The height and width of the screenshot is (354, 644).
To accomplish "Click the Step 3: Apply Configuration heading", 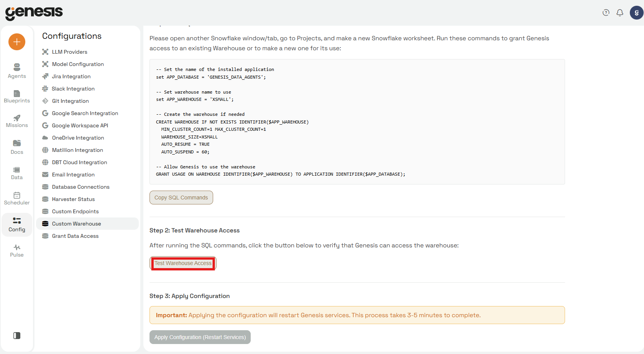I will point(190,296).
